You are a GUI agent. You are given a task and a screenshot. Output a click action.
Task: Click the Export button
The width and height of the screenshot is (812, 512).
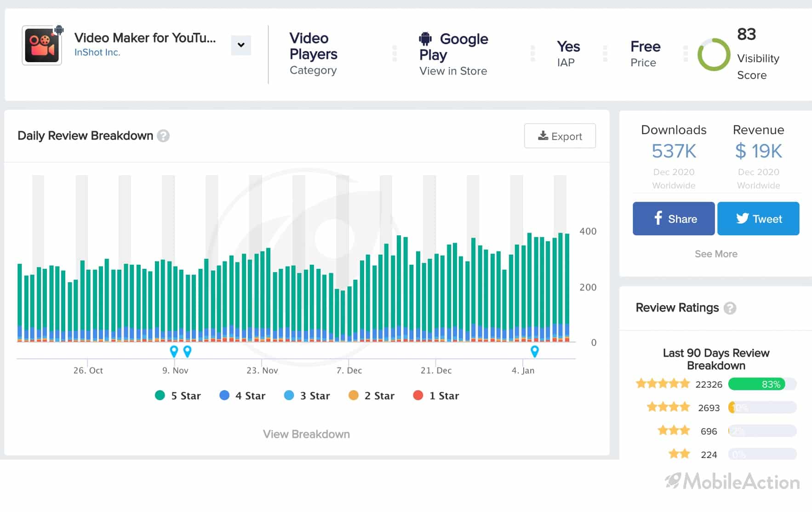coord(560,136)
